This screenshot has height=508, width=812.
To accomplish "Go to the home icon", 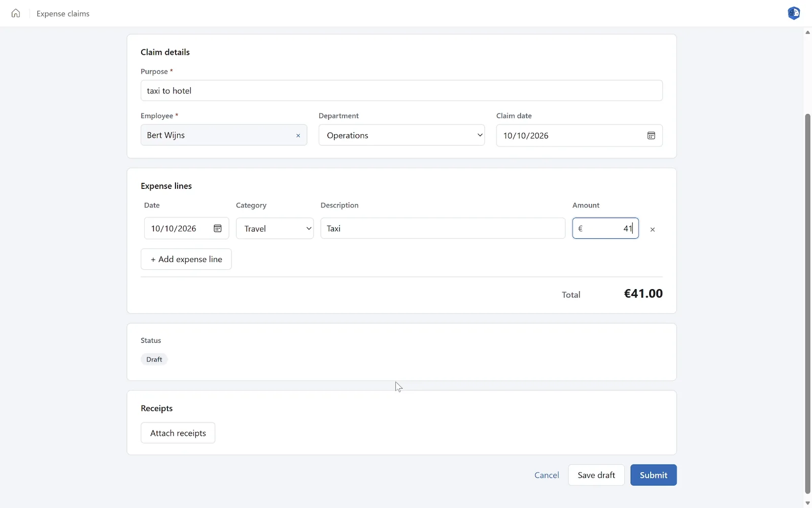I will click(16, 13).
